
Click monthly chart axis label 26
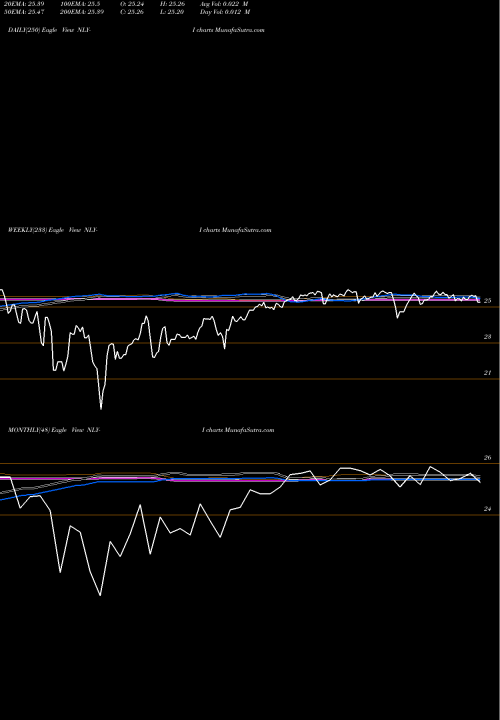487,458
